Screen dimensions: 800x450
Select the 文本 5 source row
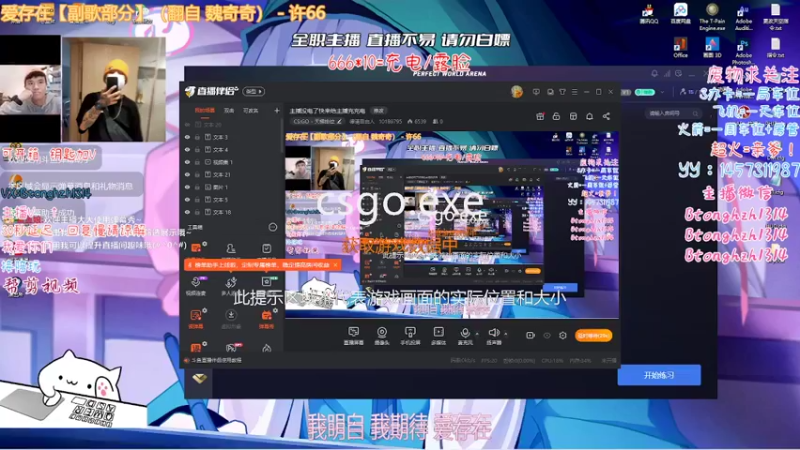click(x=232, y=199)
